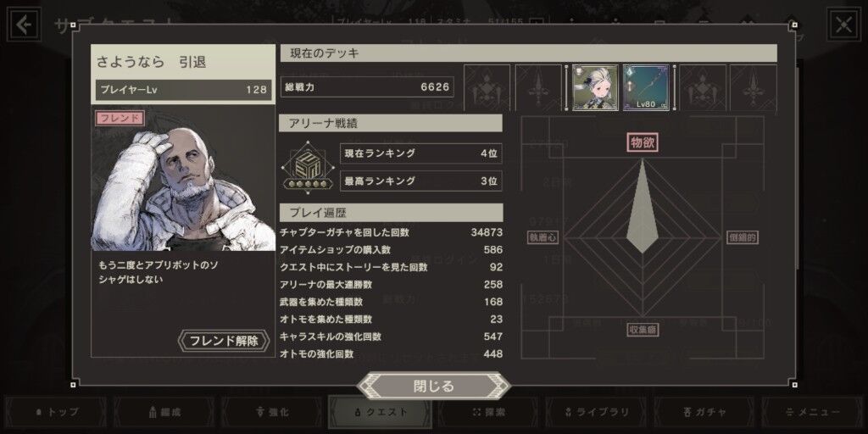Click the フレンド解除 button
Viewport: 868px width, 434px height.
[x=224, y=341]
